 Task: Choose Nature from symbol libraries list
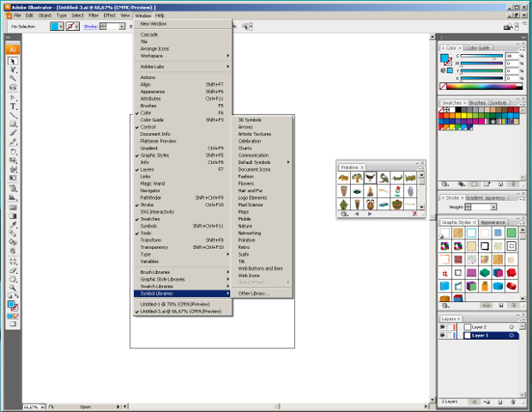pyautogui.click(x=262, y=226)
